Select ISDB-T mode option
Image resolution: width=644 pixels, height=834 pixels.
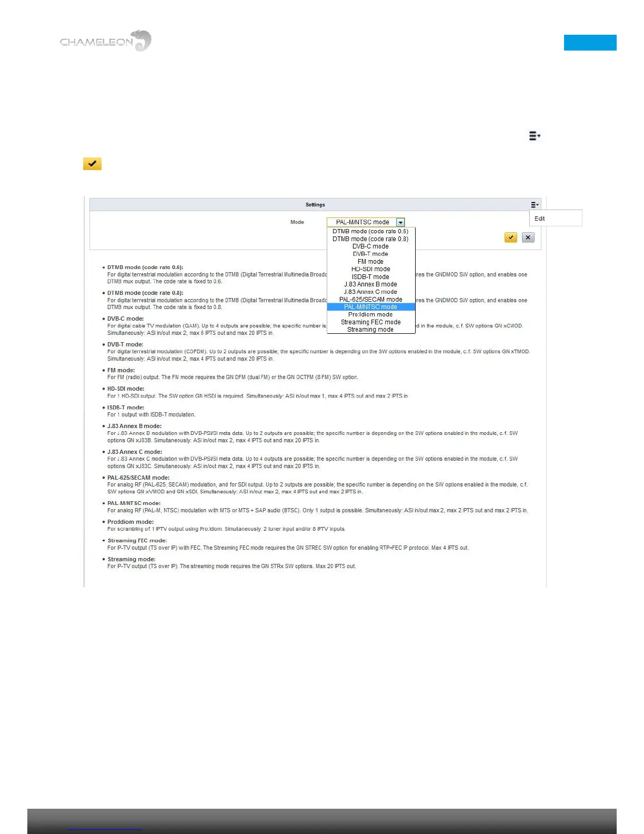click(371, 277)
